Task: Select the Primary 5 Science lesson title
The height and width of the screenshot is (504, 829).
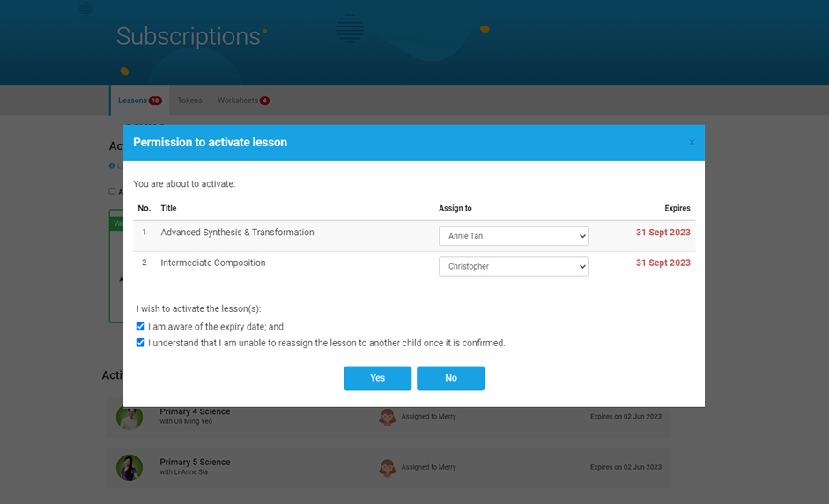Action: [x=195, y=463]
